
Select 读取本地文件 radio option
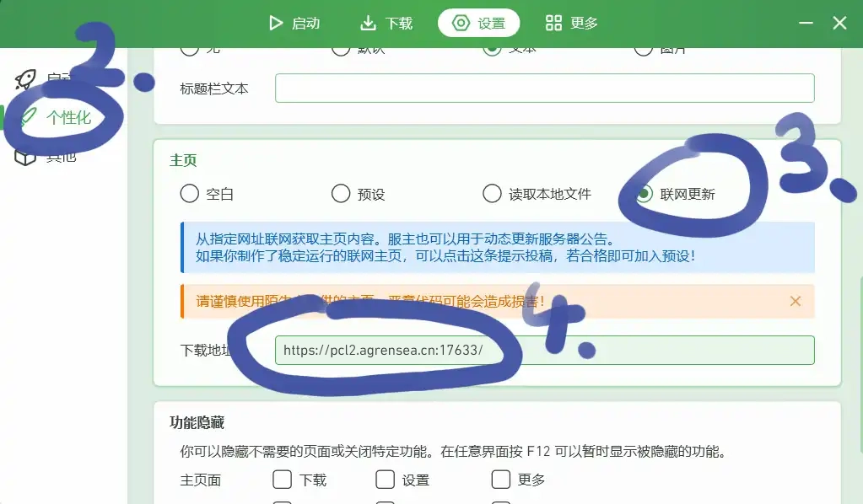point(492,194)
